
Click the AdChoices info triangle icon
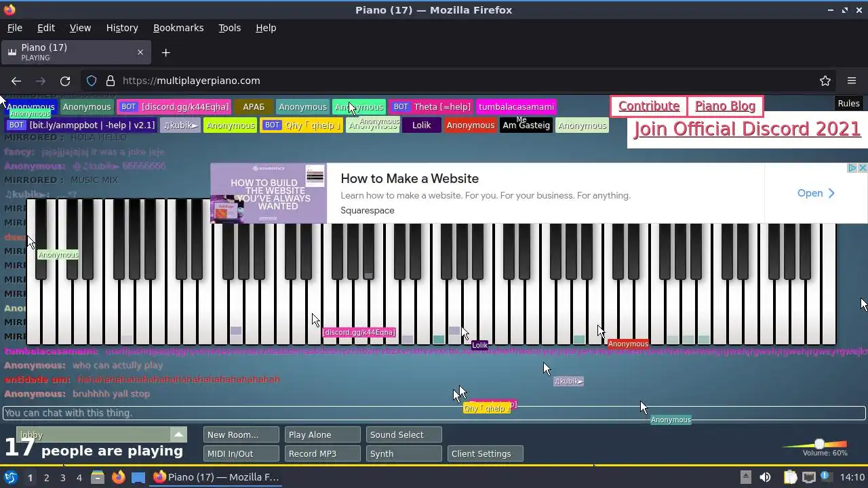point(854,167)
